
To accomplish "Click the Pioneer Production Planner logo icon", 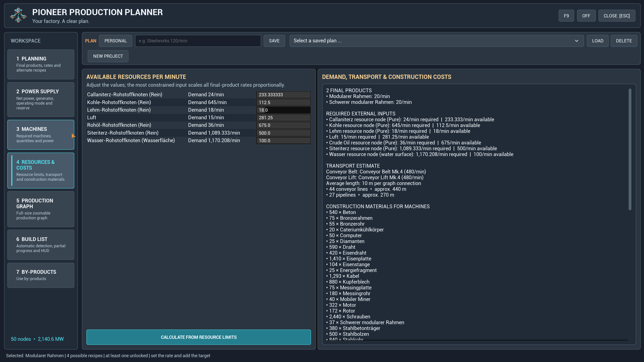I will 18,16.
